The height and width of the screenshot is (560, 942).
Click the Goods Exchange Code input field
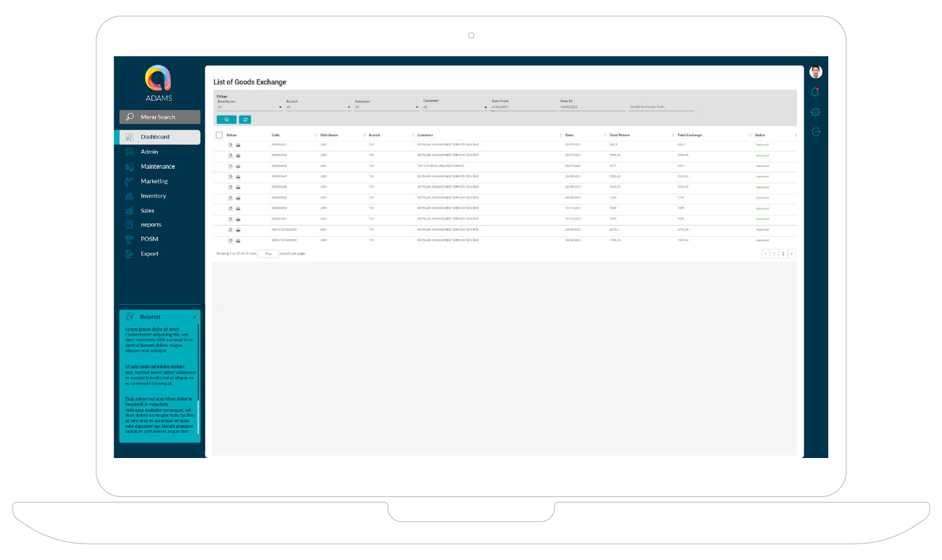click(x=661, y=107)
